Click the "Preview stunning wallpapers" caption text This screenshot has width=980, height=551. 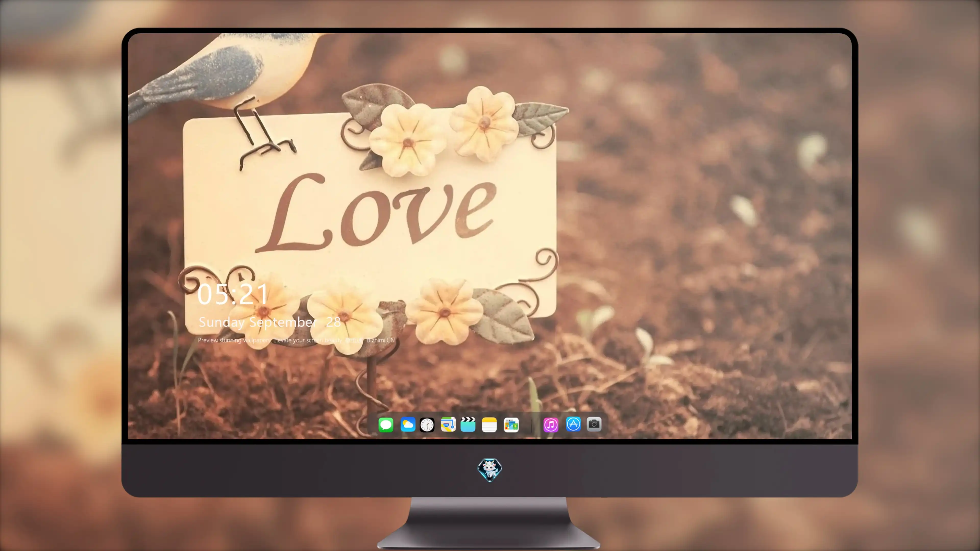pyautogui.click(x=296, y=340)
